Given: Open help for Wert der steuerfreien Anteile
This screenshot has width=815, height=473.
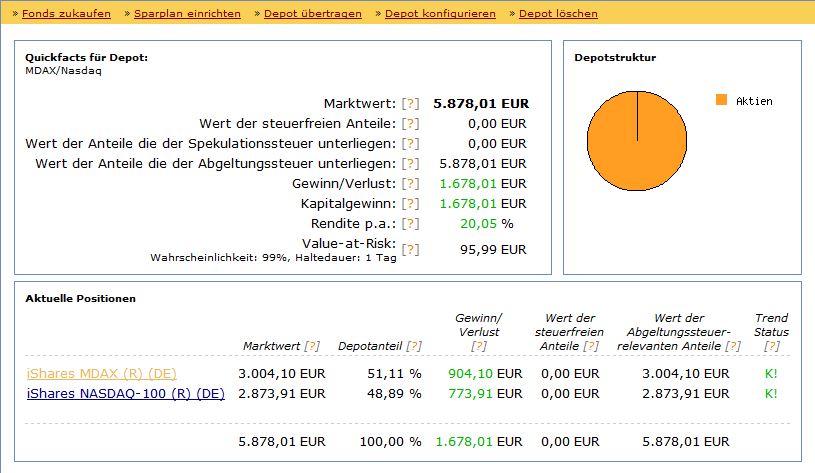Looking at the screenshot, I should point(410,124).
